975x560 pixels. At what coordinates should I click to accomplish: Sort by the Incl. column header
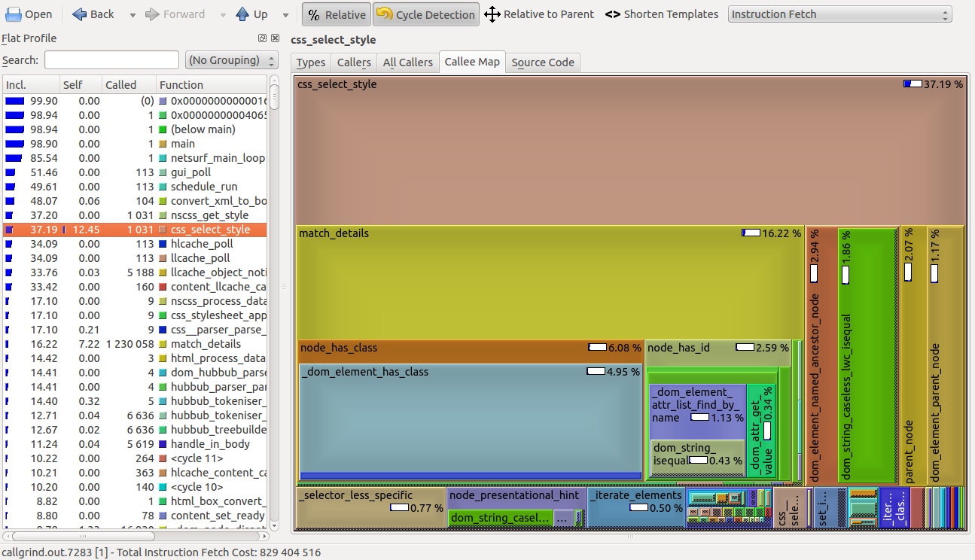(31, 84)
